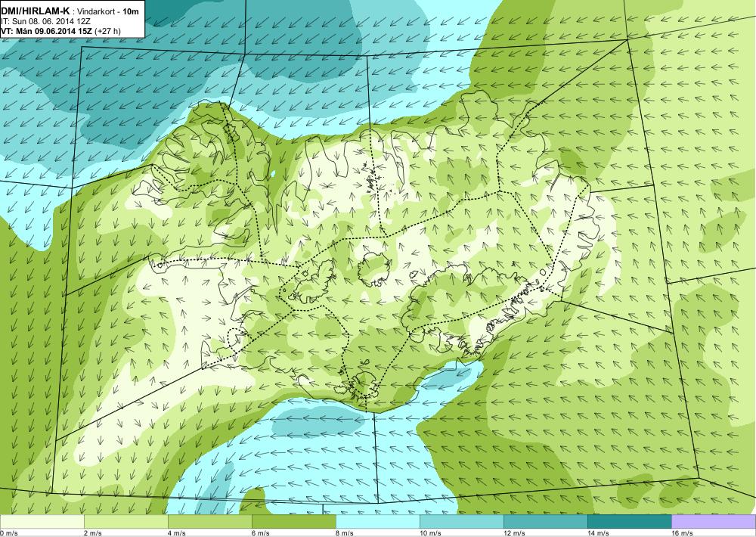Click the 2–4 m/s light green legend swatch
This screenshot has width=756, height=537.
(125, 522)
